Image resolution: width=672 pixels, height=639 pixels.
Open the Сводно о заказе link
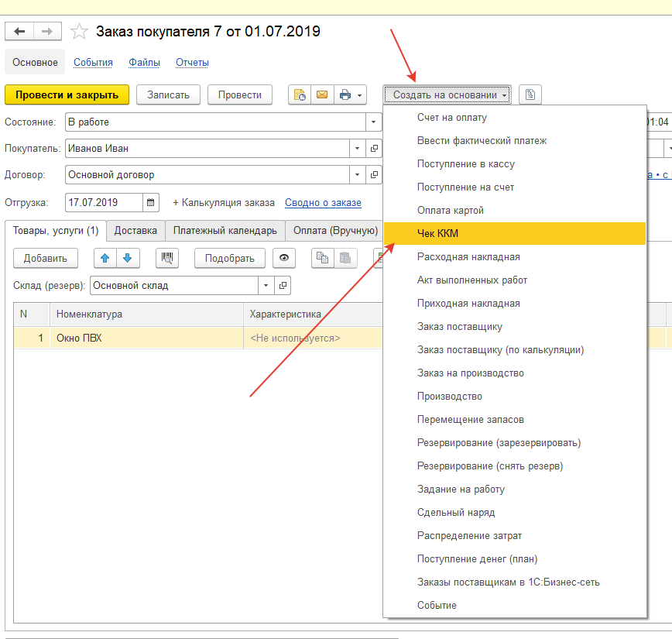click(x=323, y=202)
